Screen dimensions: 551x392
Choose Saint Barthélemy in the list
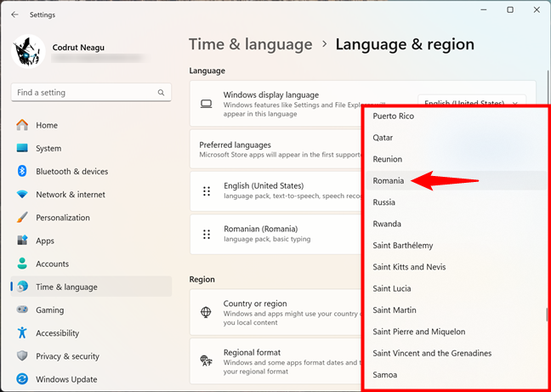(x=456, y=246)
